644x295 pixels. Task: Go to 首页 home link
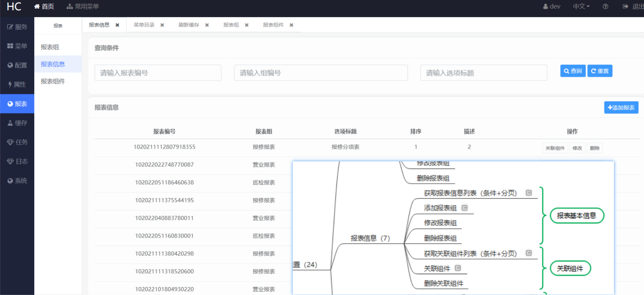tap(44, 6)
